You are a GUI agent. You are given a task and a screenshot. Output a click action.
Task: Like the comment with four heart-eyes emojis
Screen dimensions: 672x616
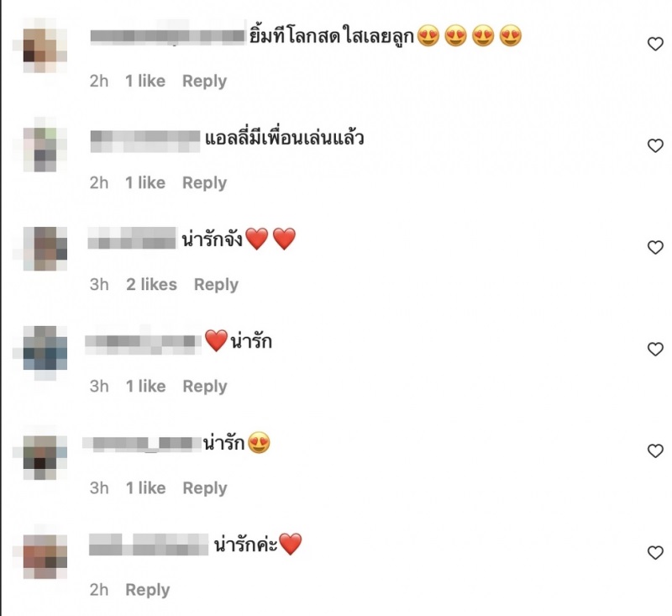655,44
